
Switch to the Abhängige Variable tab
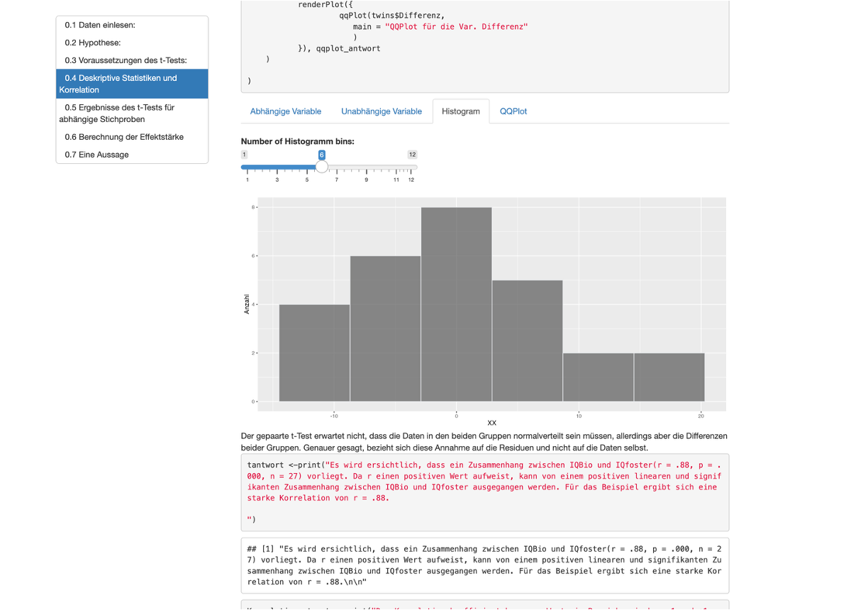coord(286,111)
